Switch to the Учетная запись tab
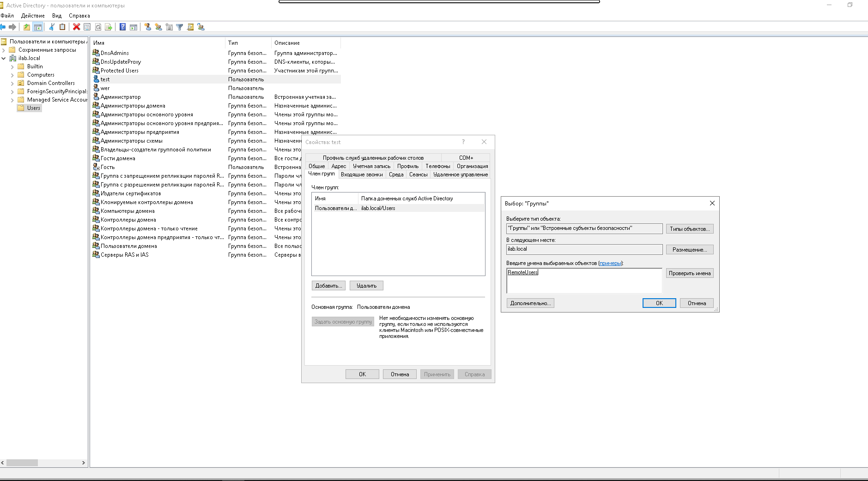The image size is (868, 481). (371, 166)
